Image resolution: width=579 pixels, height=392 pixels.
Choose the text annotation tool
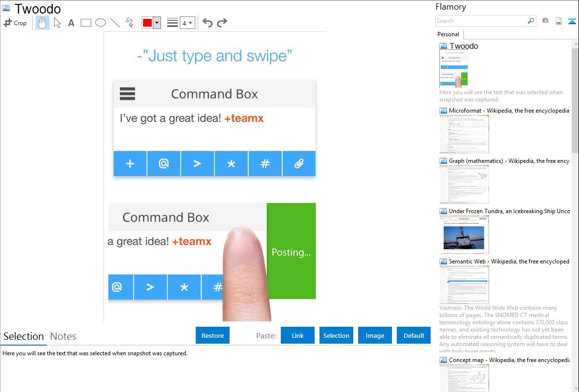(x=71, y=23)
